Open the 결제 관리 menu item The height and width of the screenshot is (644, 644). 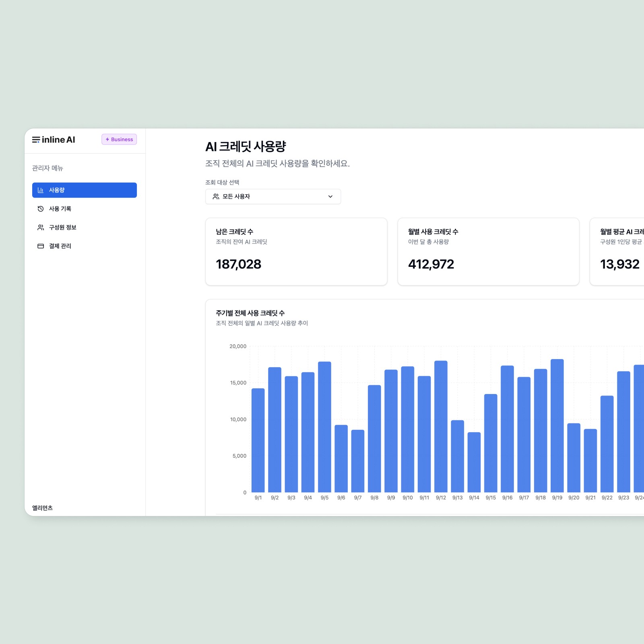(85, 246)
